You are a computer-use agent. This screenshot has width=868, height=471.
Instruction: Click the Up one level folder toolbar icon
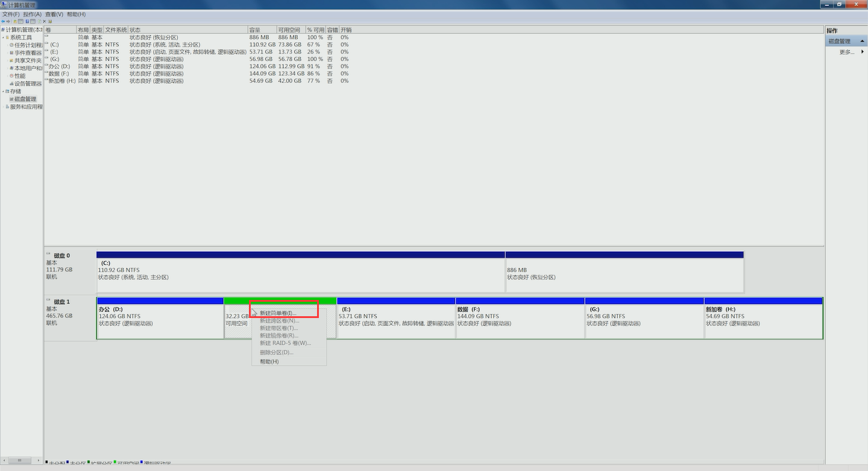(x=15, y=21)
